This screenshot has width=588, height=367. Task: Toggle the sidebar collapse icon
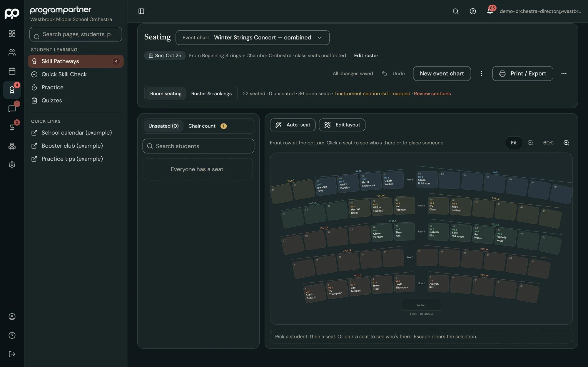(x=141, y=11)
